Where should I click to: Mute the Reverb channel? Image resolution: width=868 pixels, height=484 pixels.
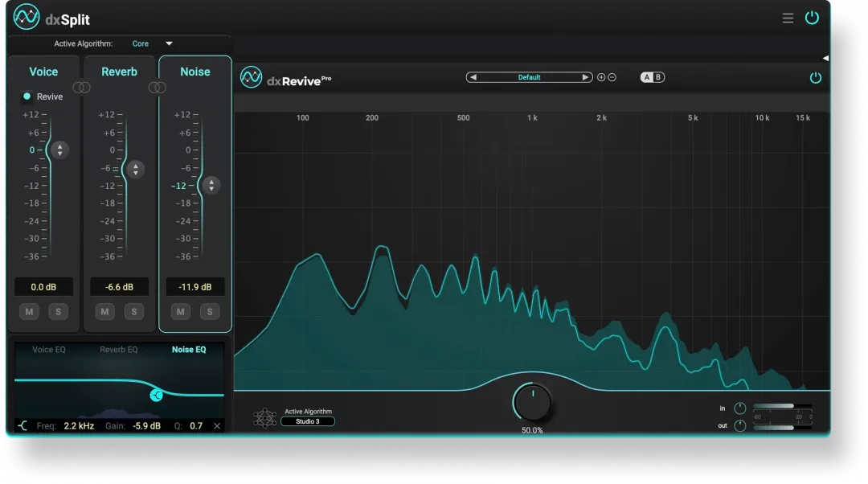tap(104, 312)
